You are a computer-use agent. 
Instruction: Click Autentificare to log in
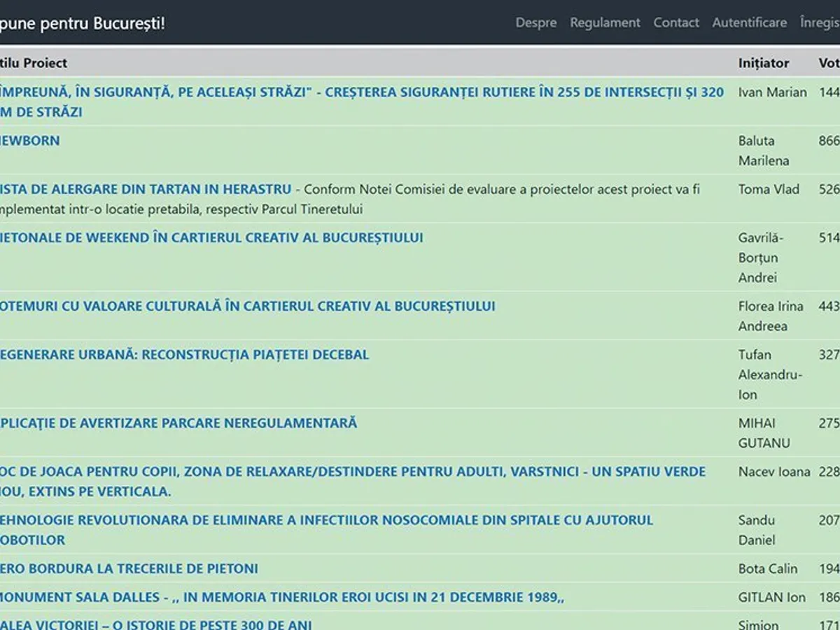tap(751, 22)
